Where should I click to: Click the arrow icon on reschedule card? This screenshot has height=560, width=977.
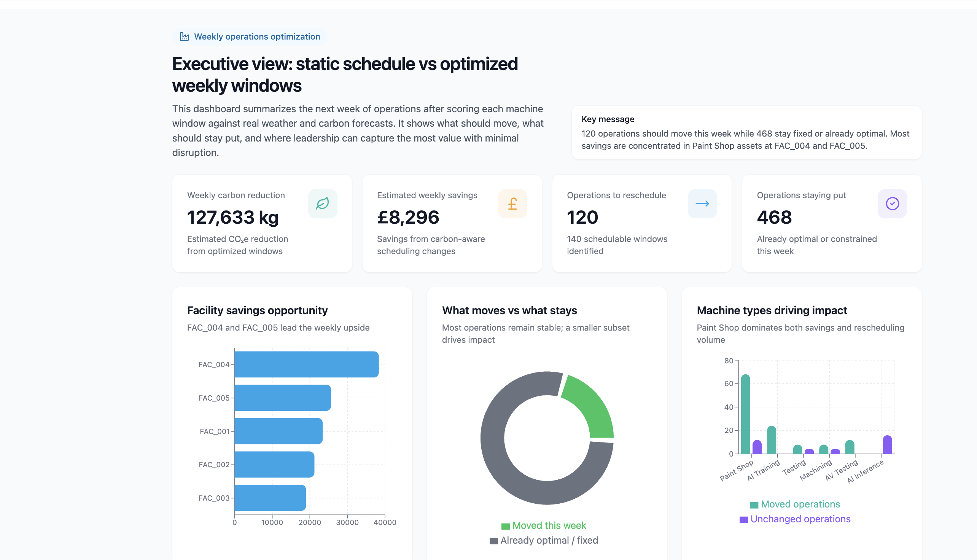pyautogui.click(x=702, y=204)
